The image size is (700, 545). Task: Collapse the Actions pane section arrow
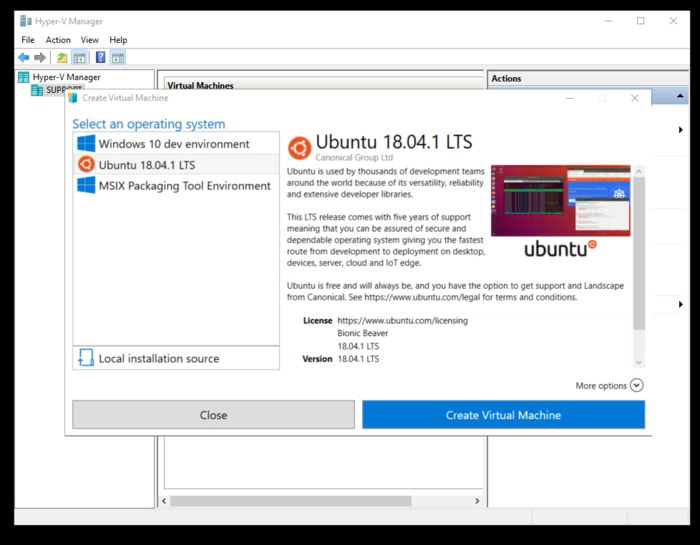pyautogui.click(x=680, y=96)
